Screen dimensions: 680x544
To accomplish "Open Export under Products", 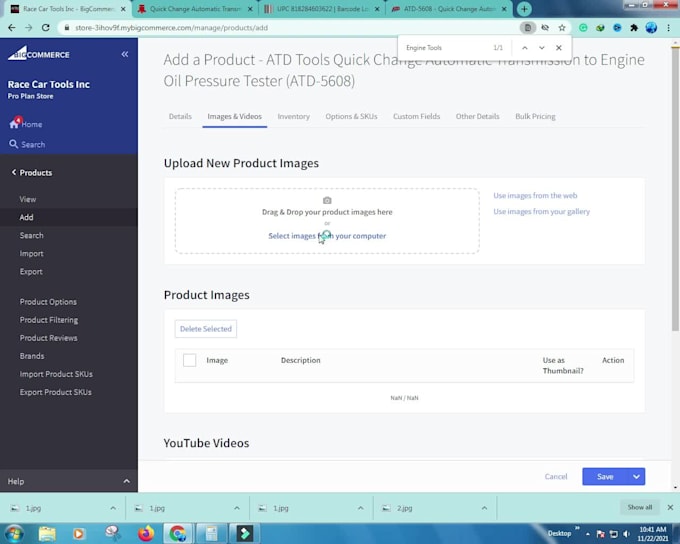I will (31, 272).
